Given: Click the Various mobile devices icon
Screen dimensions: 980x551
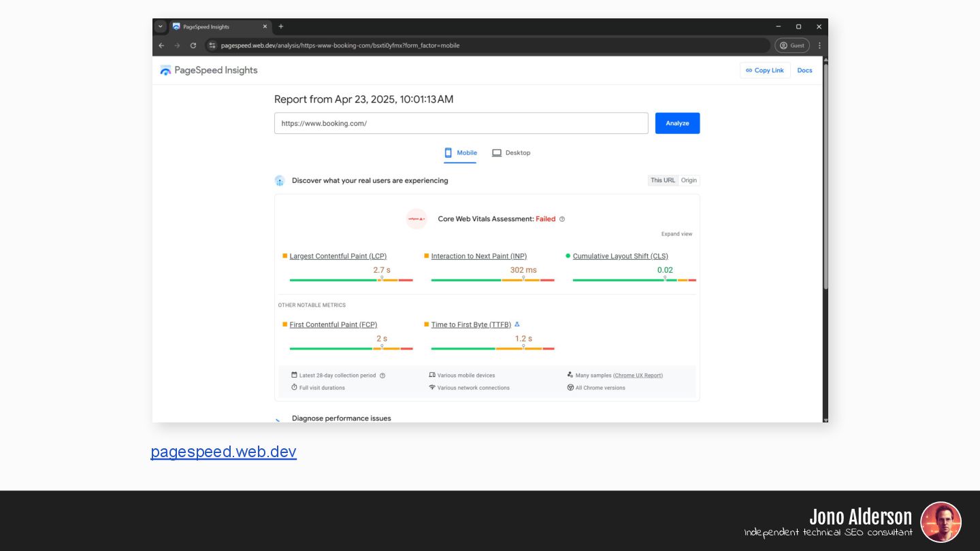Looking at the screenshot, I should point(432,375).
